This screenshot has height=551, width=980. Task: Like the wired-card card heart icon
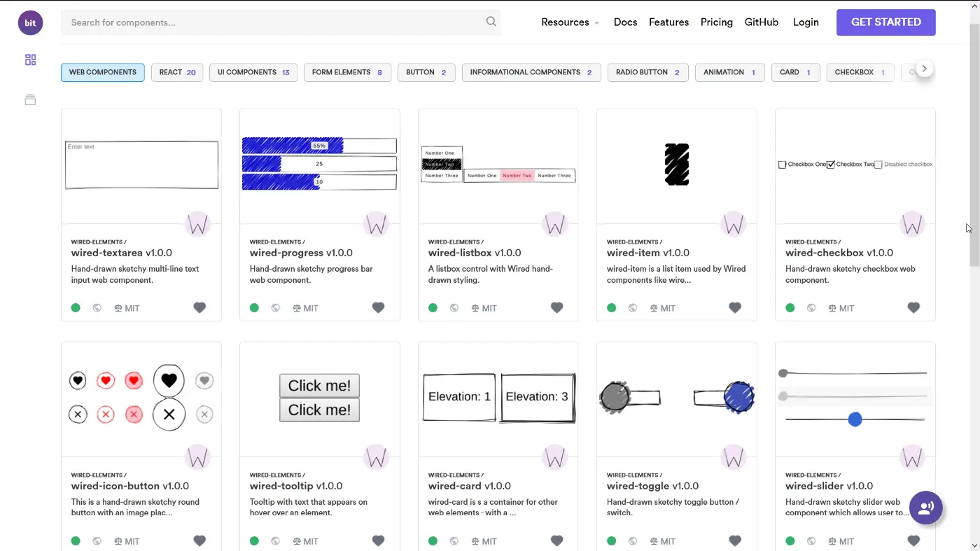[556, 540]
